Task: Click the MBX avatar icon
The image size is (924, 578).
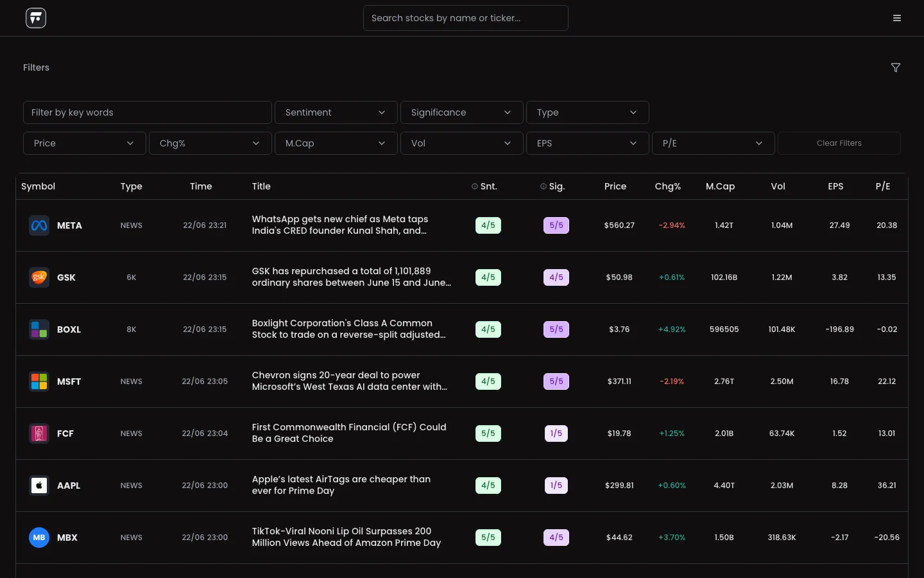Action: click(x=39, y=538)
